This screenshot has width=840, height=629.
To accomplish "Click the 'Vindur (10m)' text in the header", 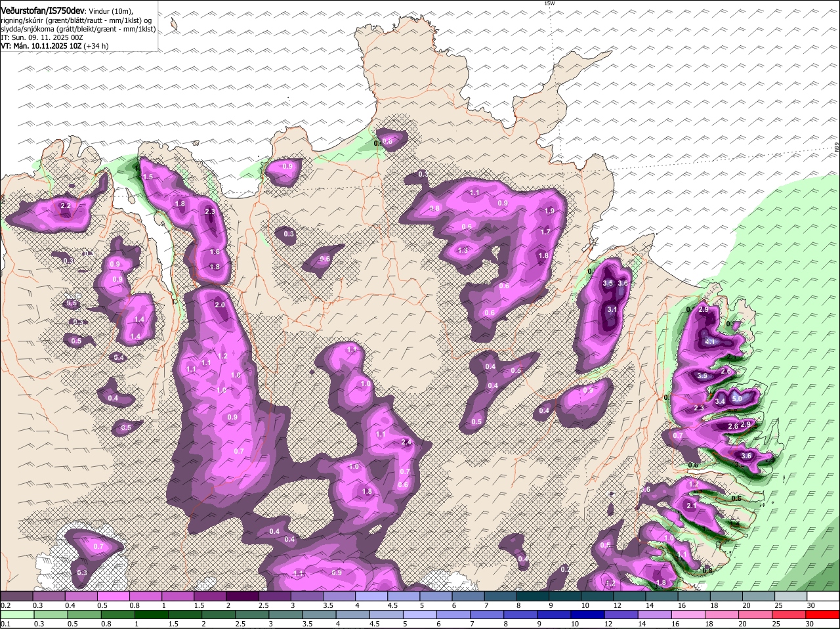I will click(110, 11).
